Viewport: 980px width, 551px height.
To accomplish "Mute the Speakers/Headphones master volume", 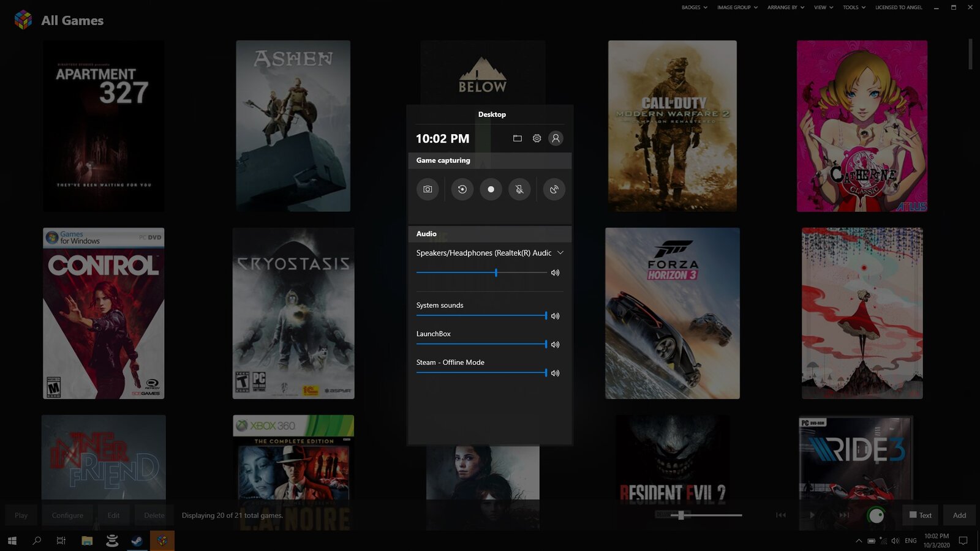I will click(555, 273).
